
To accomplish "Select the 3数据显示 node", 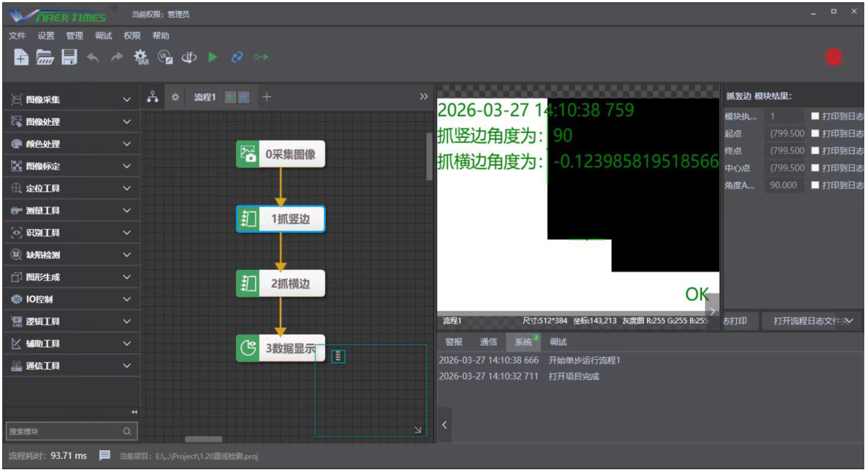I will [281, 349].
